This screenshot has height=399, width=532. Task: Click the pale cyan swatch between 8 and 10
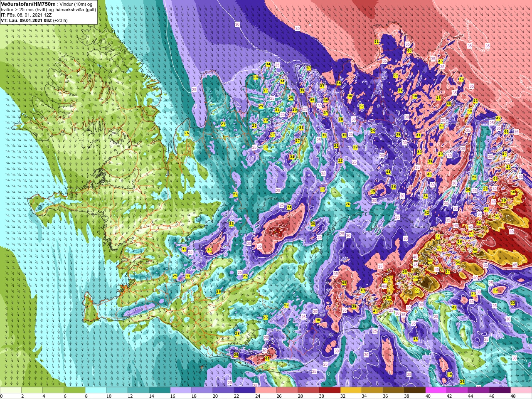(x=96, y=390)
